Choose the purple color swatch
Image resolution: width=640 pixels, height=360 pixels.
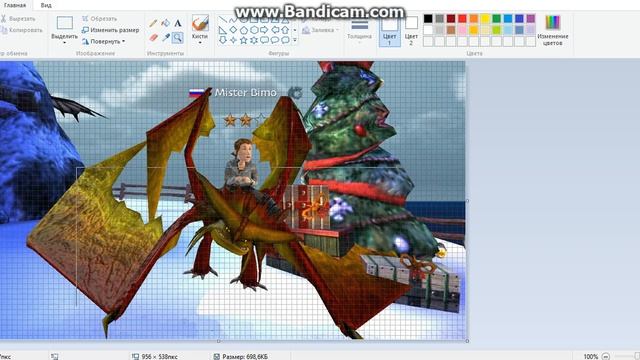531,18
